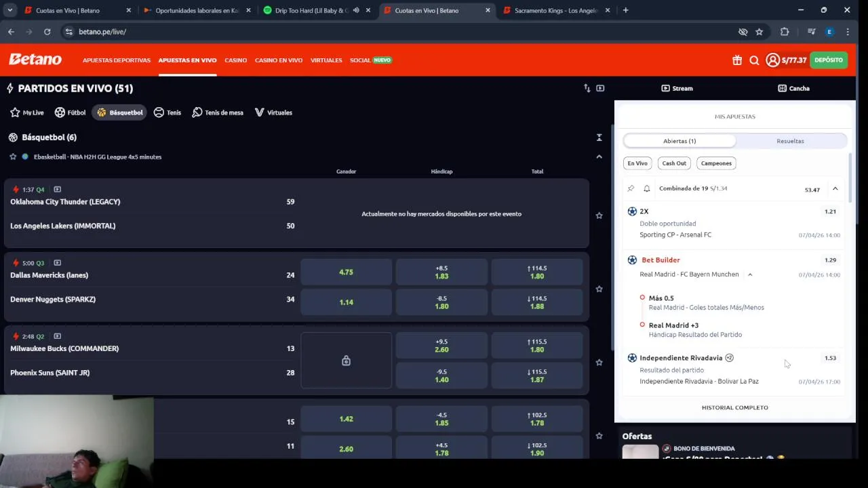Collapse the Básquetbol (6) section
Screen dimensions: 868x488
[599, 138]
